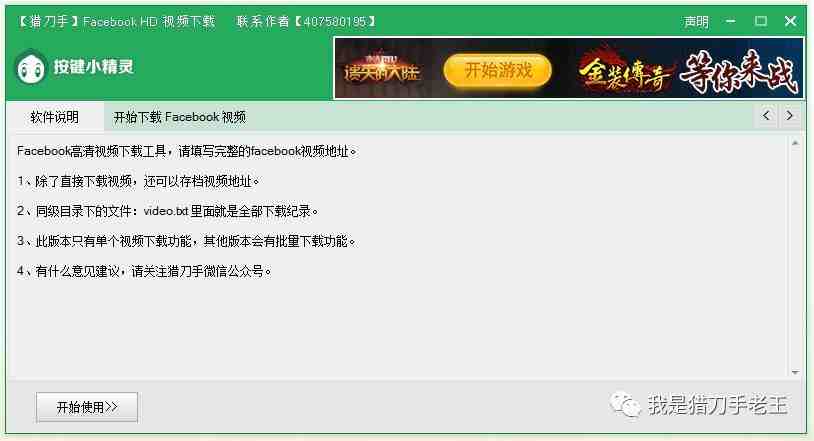Click the 等你来战 banner text
Screen dimensions: 814x441
click(739, 71)
